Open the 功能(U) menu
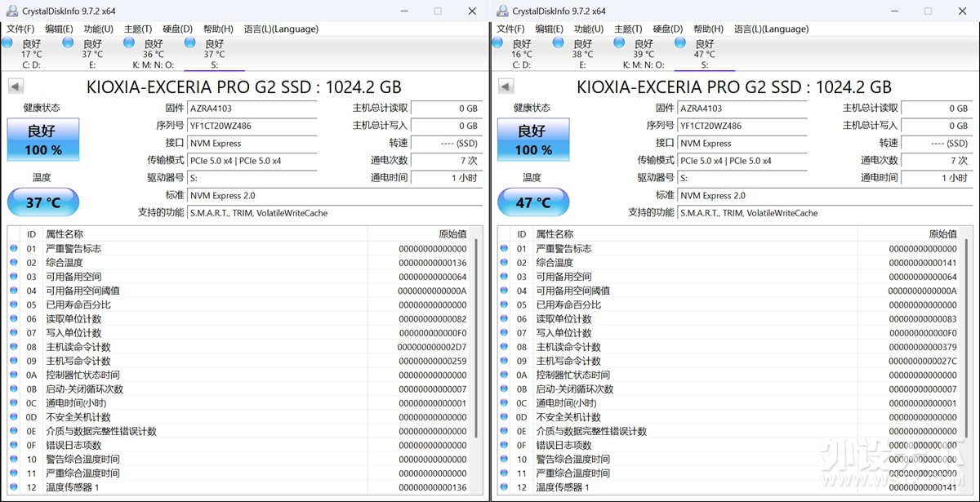This screenshot has height=502, width=980. point(97,29)
